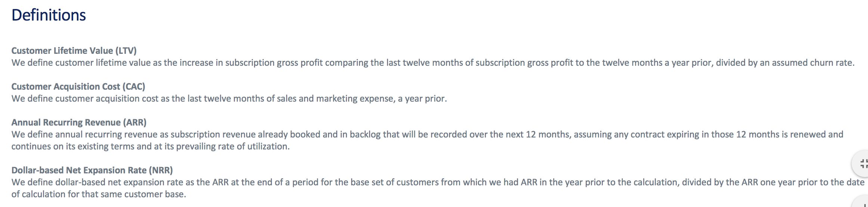Screen dimensions: 868x207
Task: Click the Definitions page title
Action: pyautogui.click(x=49, y=15)
